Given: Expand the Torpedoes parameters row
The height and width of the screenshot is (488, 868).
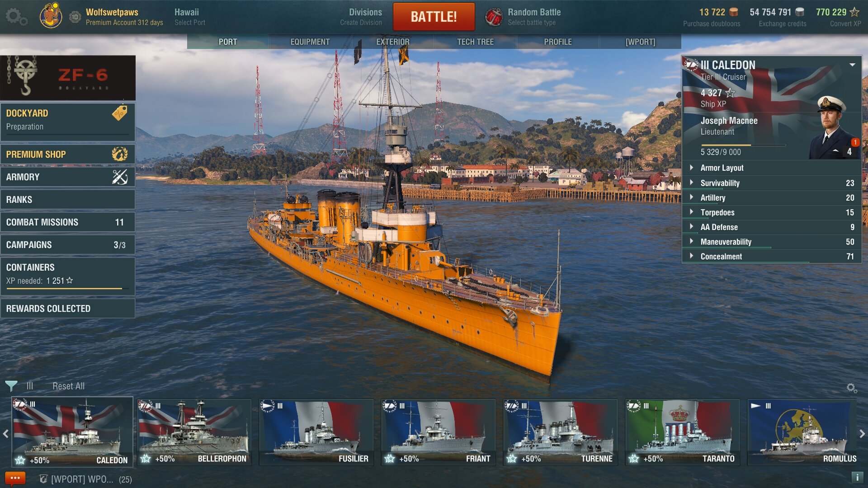Looking at the screenshot, I should point(717,212).
